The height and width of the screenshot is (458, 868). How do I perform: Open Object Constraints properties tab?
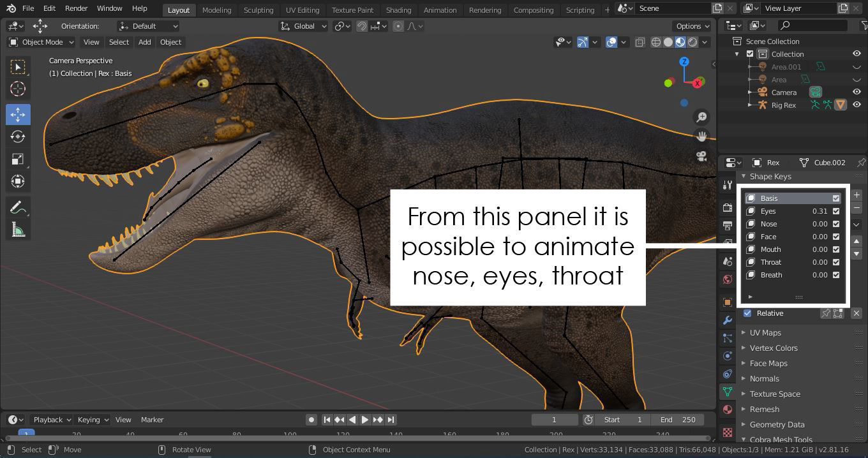pyautogui.click(x=727, y=374)
